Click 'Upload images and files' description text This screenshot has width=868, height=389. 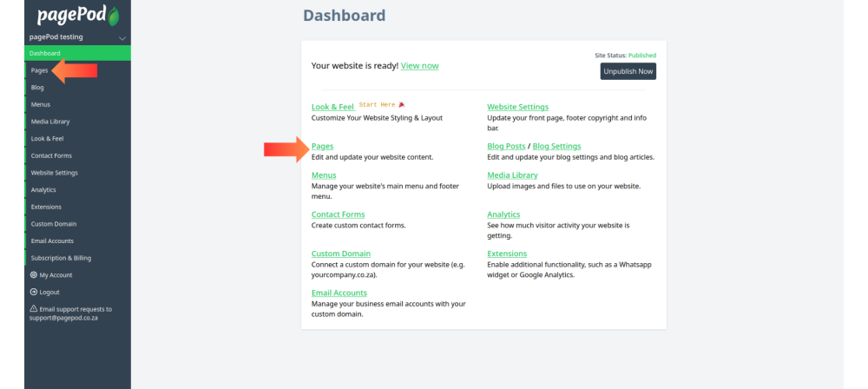coord(563,186)
